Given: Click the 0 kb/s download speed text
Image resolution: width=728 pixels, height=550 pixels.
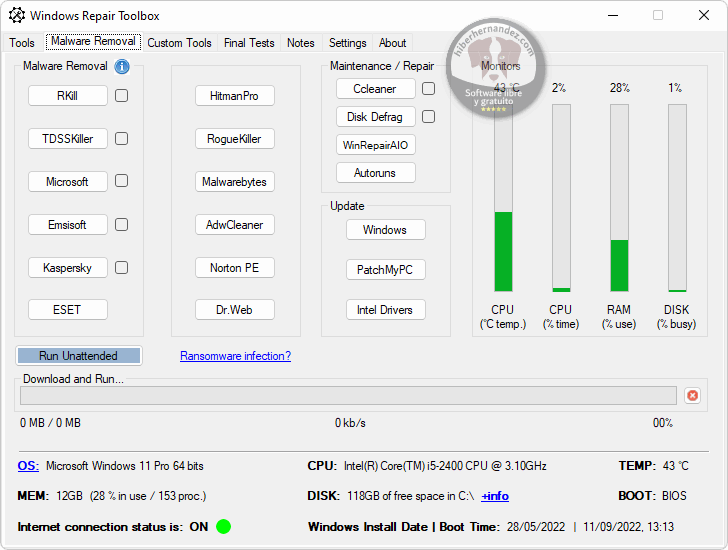Looking at the screenshot, I should (x=351, y=423).
